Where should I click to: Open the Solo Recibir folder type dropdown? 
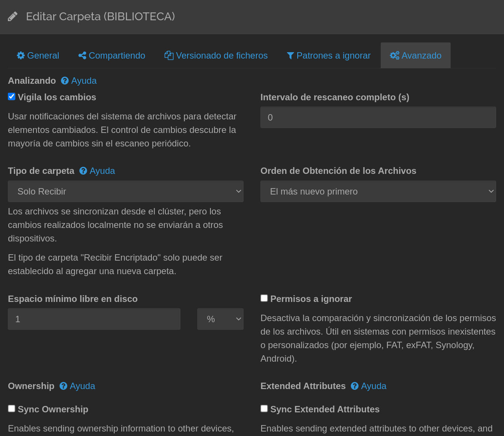126,192
